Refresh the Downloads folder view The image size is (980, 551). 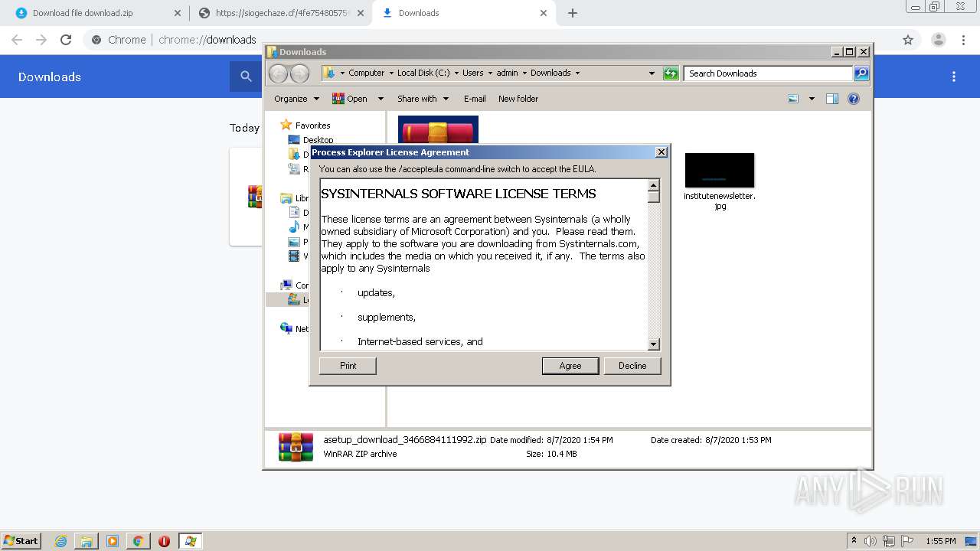pos(671,73)
